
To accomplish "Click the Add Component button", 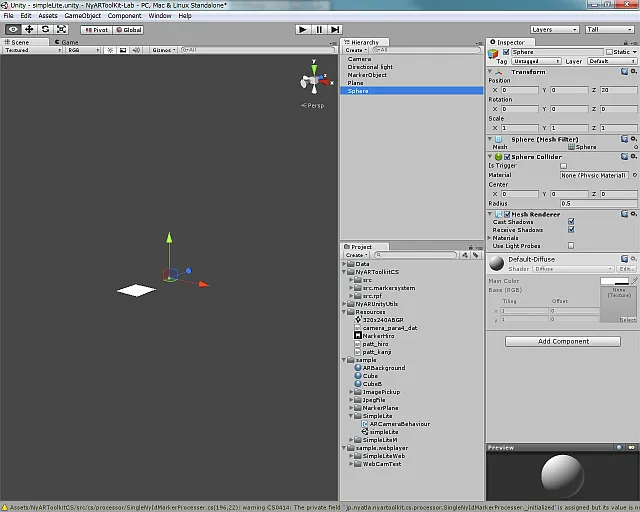I will [x=563, y=341].
